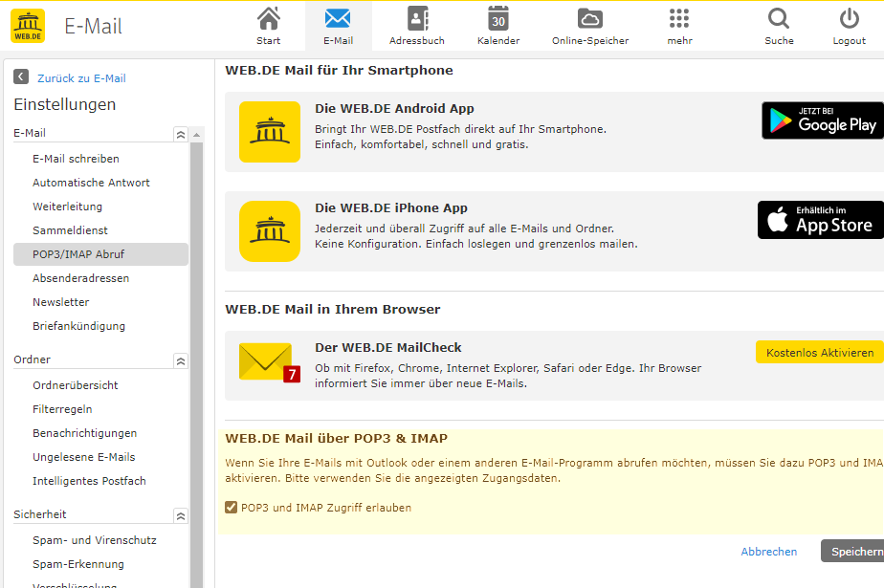Click the back arrow icon beside Zurück zu E-Mail
This screenshot has height=588, width=884.
21,76
